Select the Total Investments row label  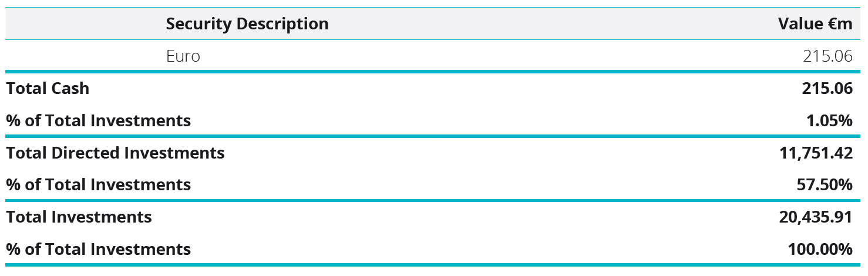79,217
